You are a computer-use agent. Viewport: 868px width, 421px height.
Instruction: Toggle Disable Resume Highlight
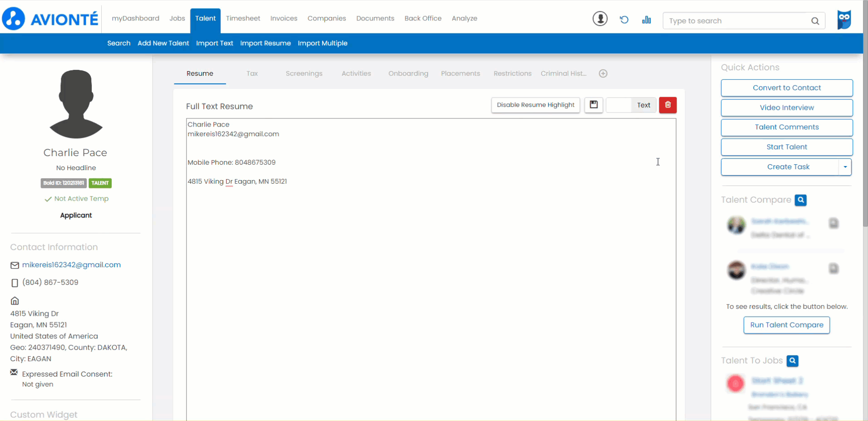pyautogui.click(x=535, y=105)
